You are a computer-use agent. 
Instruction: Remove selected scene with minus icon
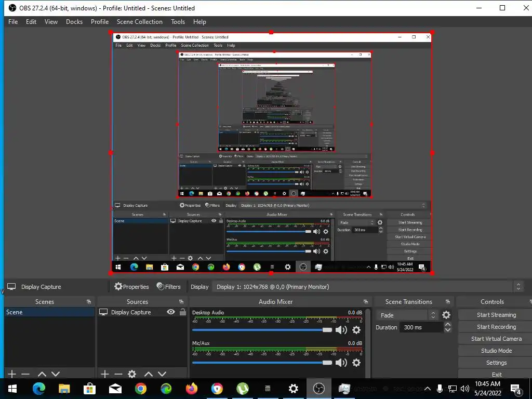(x=25, y=374)
